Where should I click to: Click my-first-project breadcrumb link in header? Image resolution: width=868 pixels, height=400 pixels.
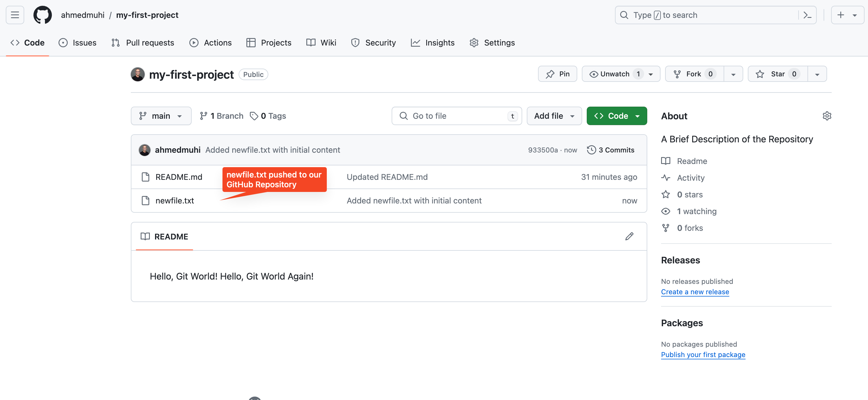[147, 15]
